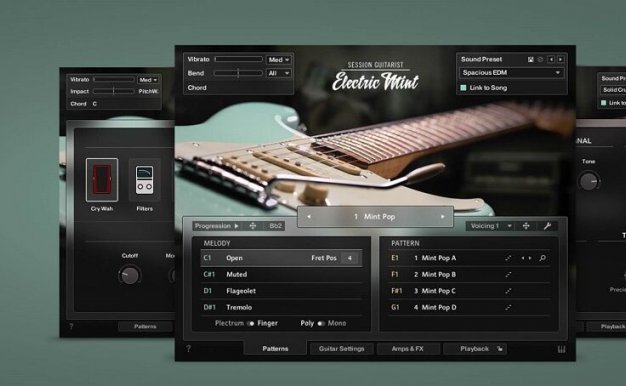Image resolution: width=626 pixels, height=386 pixels.
Task: Open the Bend All dropdown
Action: (279, 73)
